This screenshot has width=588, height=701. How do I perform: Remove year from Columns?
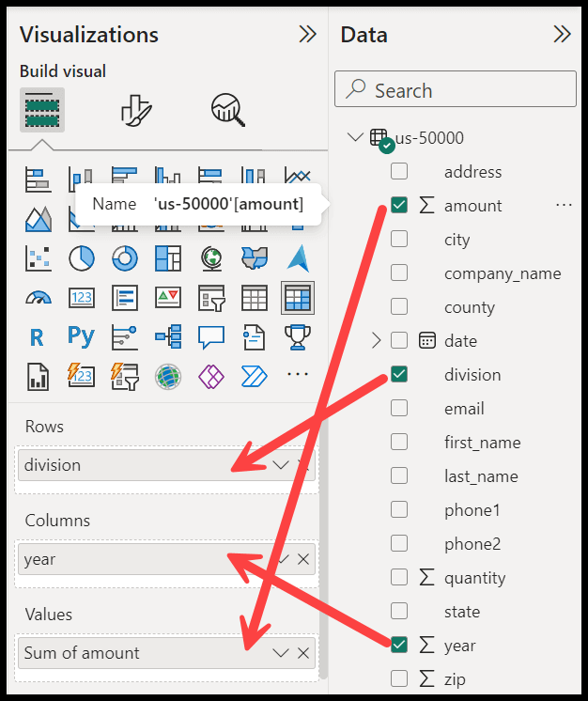[x=303, y=559]
